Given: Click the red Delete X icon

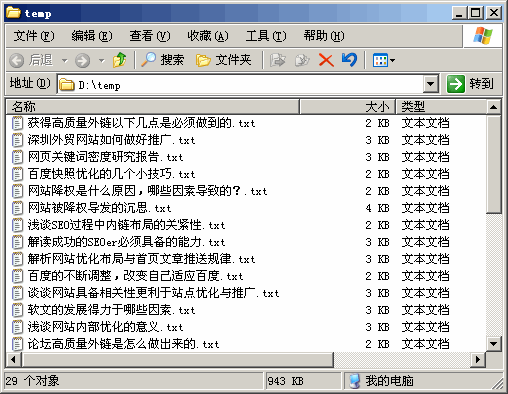Looking at the screenshot, I should coord(326,60).
